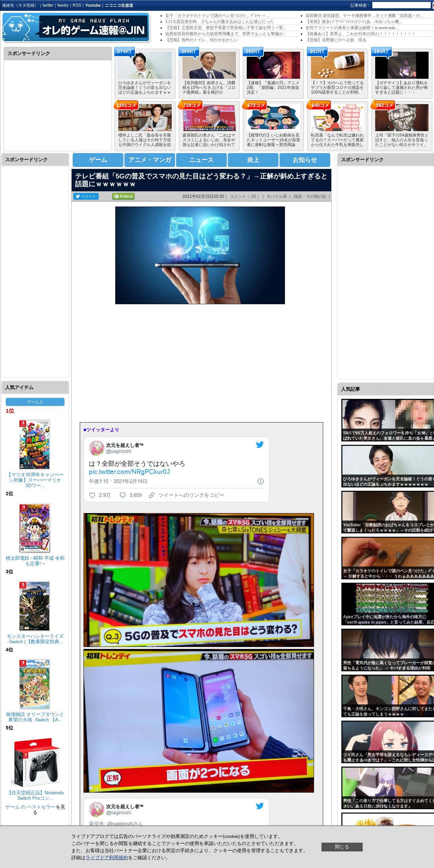
Task: Open 274RT ひろゆき article thumbnail
Action: [145, 65]
